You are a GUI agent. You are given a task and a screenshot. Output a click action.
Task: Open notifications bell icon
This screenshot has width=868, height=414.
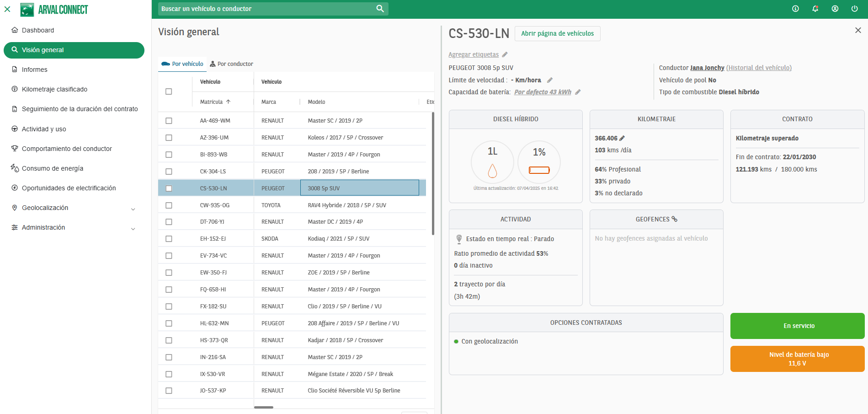coord(815,9)
